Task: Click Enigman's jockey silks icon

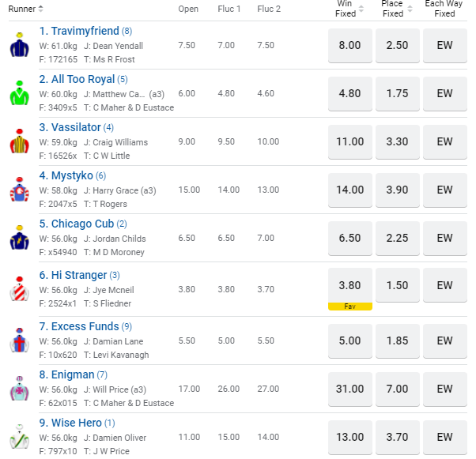Action: (x=19, y=389)
